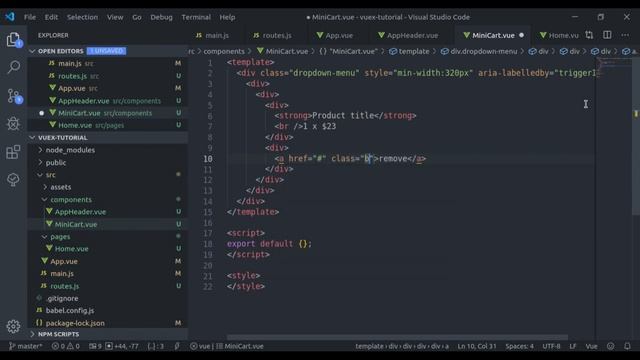
Task: Switch to the Home.vue editor tab
Action: pyautogui.click(x=559, y=36)
